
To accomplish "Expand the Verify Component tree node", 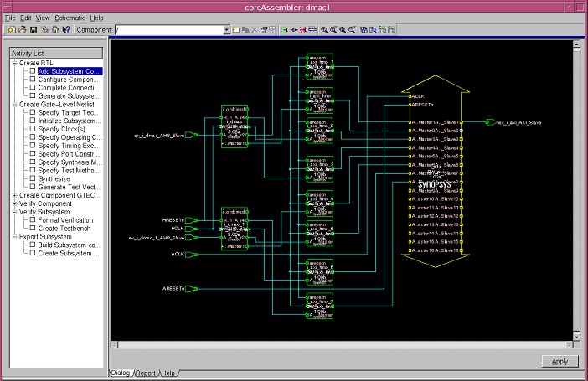I will (x=14, y=203).
